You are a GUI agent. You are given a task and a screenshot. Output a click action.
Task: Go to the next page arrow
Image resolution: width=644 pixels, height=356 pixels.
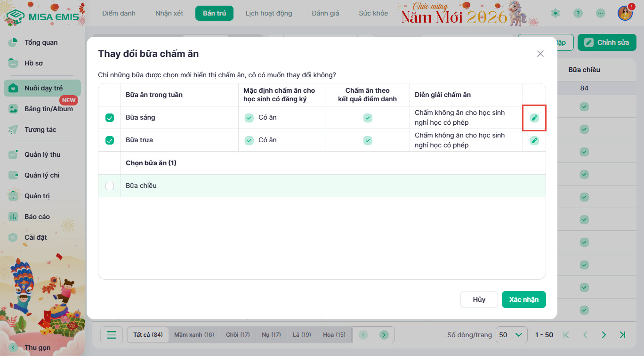604,335
